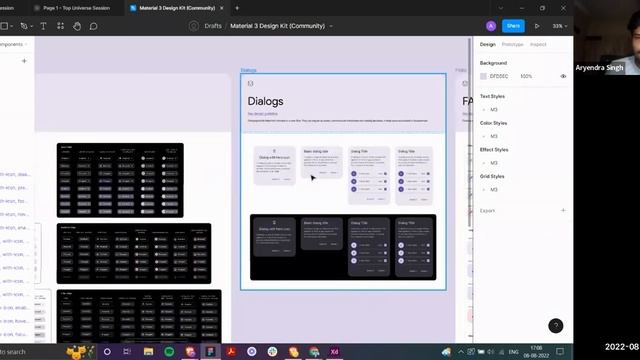Click the Share button

(x=513, y=26)
